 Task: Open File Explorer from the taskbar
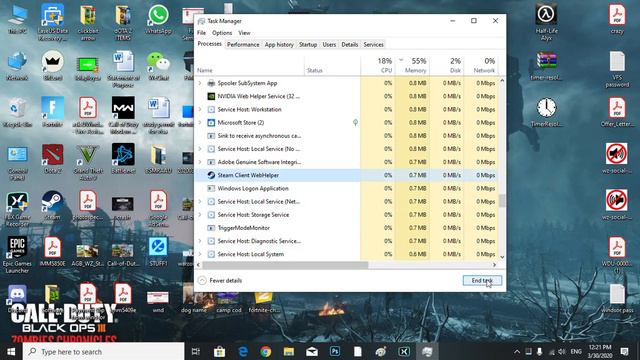pyautogui.click(x=289, y=351)
